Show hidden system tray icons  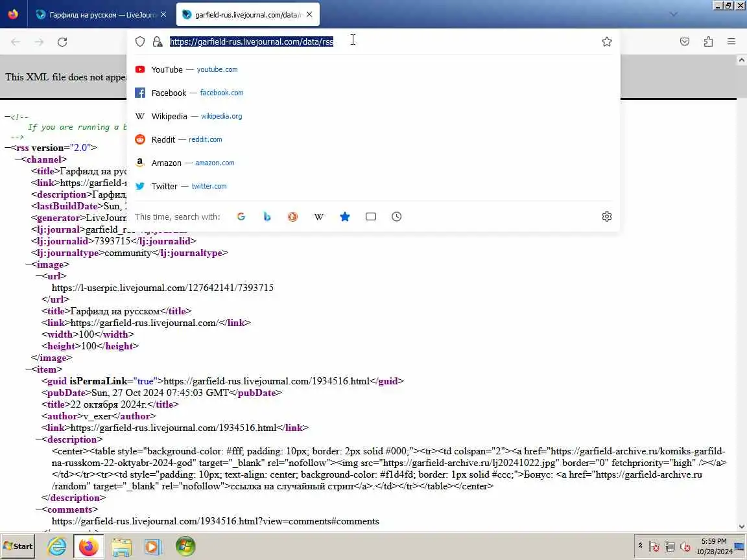640,546
